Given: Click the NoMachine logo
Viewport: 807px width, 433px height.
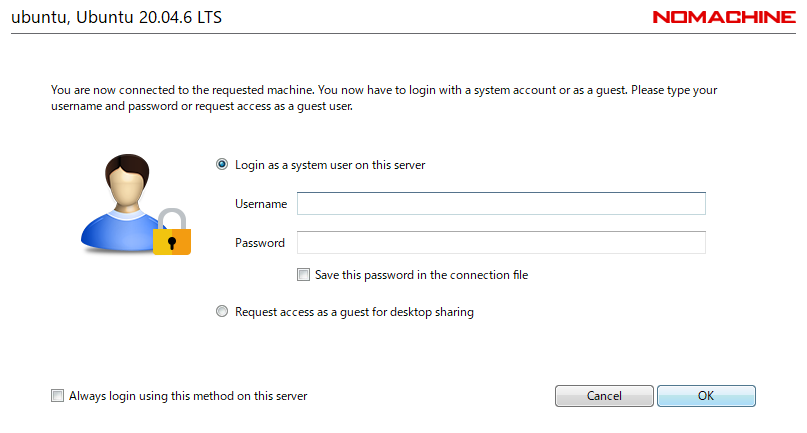Looking at the screenshot, I should tap(723, 17).
